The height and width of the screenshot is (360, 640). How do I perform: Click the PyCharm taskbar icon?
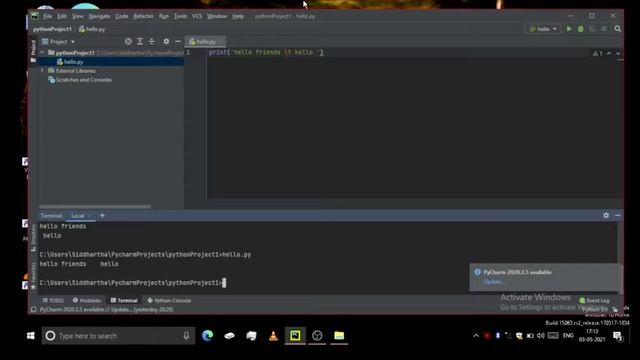295,336
